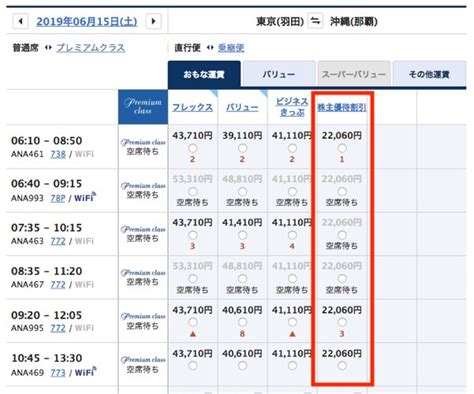Go to next date with right arrow

point(153,21)
